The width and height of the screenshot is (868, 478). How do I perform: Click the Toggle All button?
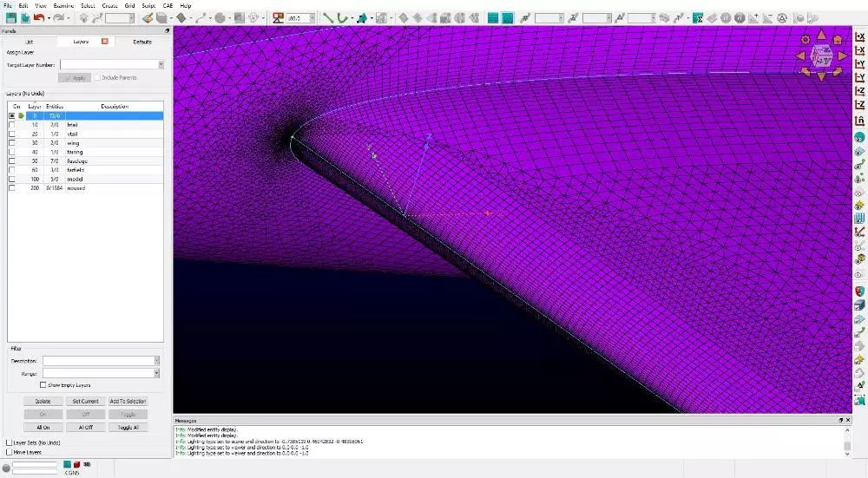tap(128, 427)
